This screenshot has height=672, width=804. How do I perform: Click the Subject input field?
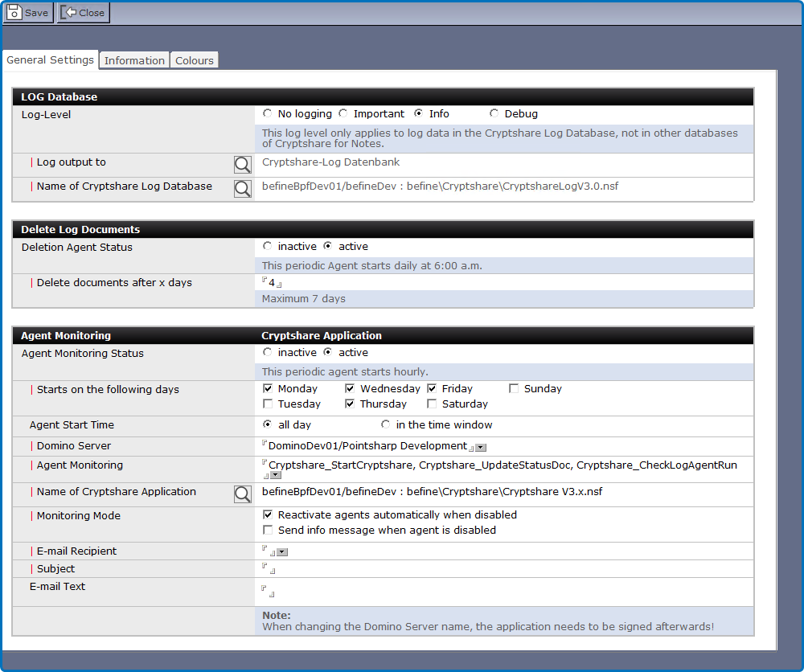(269, 569)
